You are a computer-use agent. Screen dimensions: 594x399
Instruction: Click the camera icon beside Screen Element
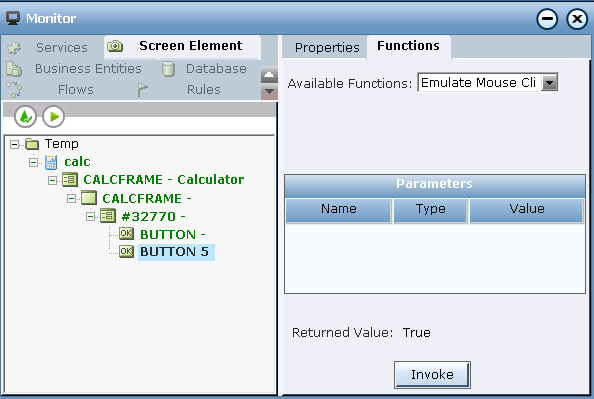coord(115,46)
